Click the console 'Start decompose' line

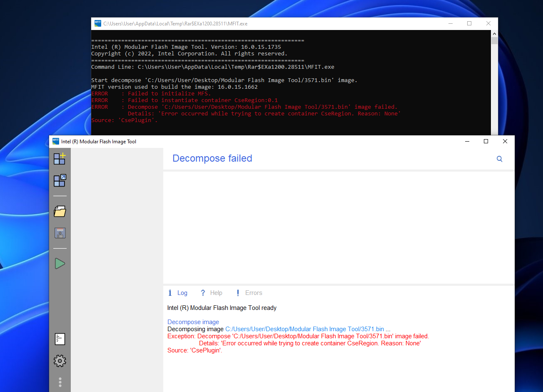tap(224, 80)
